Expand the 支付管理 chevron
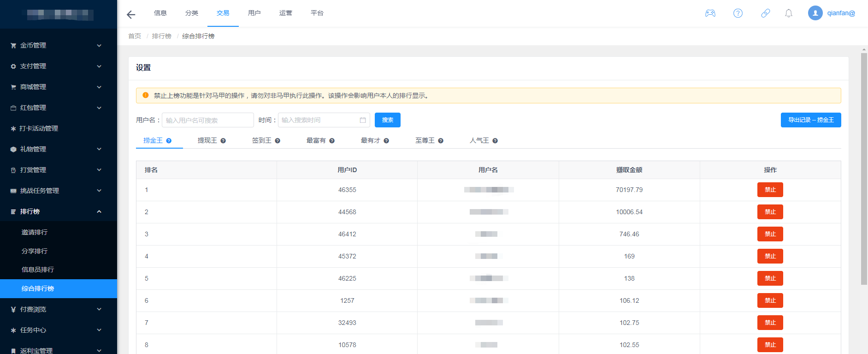The height and width of the screenshot is (354, 868). pyautogui.click(x=99, y=66)
